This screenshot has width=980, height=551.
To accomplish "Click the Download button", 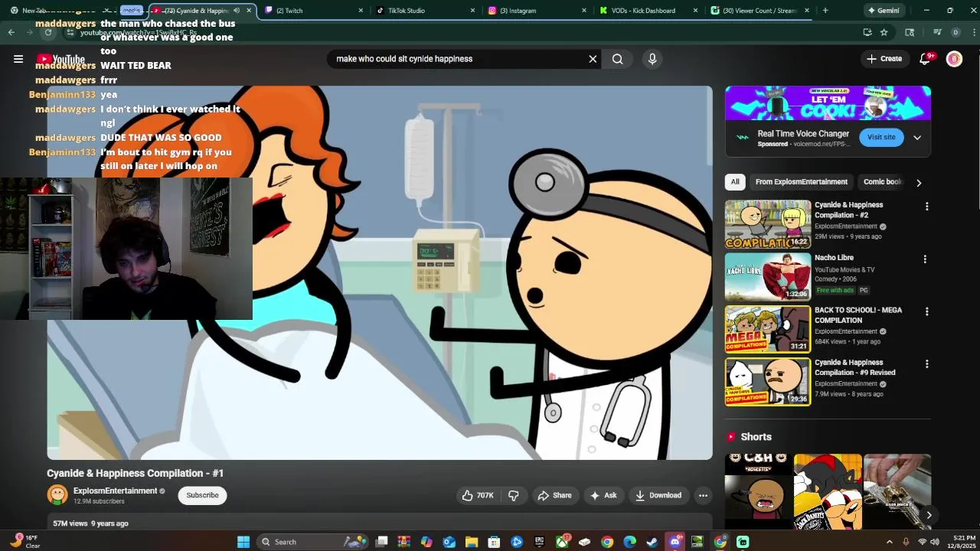I will pos(658,495).
